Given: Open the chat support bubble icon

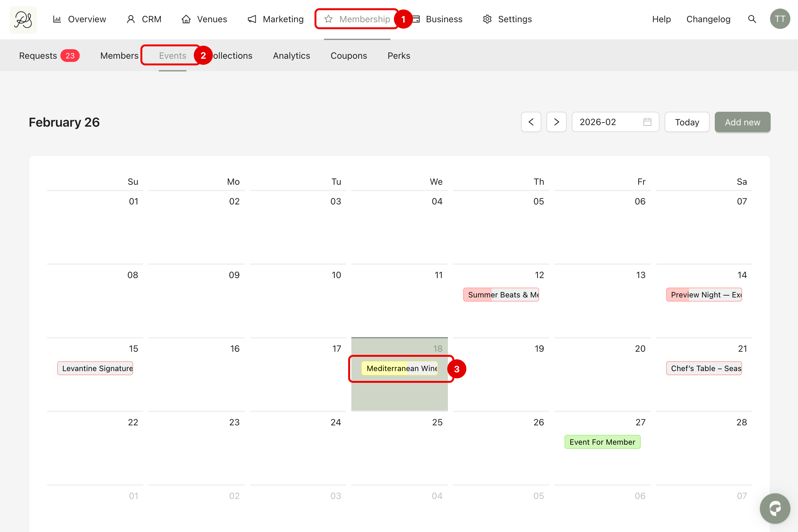Looking at the screenshot, I should point(774,508).
